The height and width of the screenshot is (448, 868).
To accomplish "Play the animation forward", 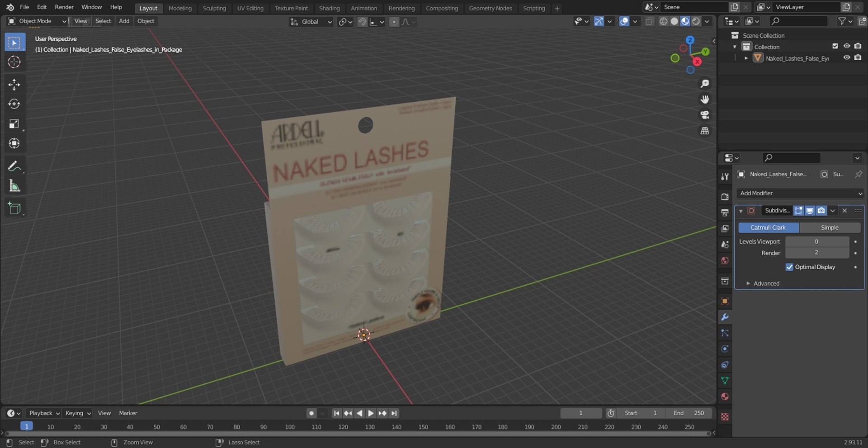I will [x=371, y=413].
